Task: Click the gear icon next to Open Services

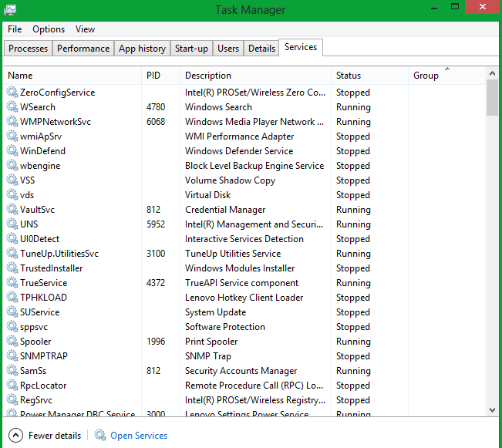Action: [100, 435]
